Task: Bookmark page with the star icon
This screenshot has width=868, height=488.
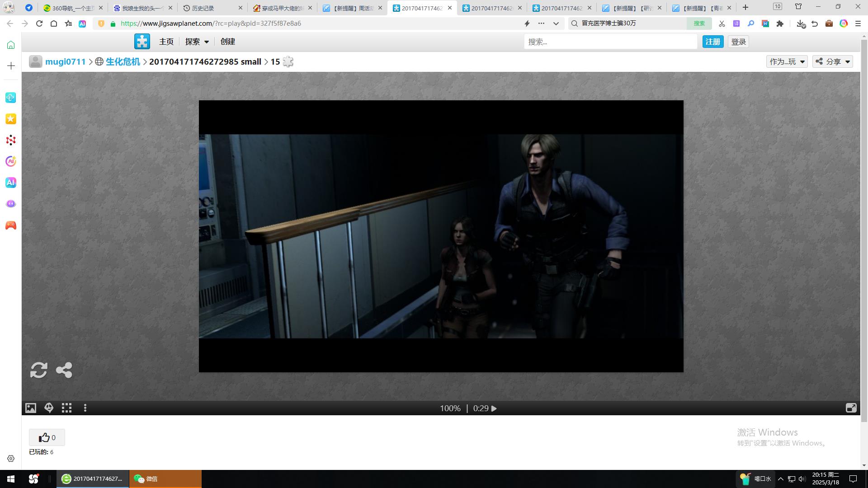Action: point(68,23)
